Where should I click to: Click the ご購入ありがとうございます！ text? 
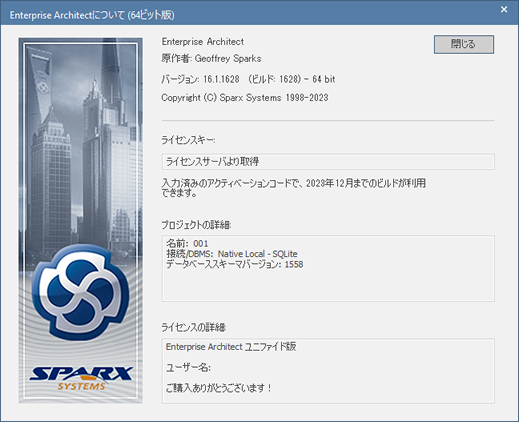click(219, 388)
